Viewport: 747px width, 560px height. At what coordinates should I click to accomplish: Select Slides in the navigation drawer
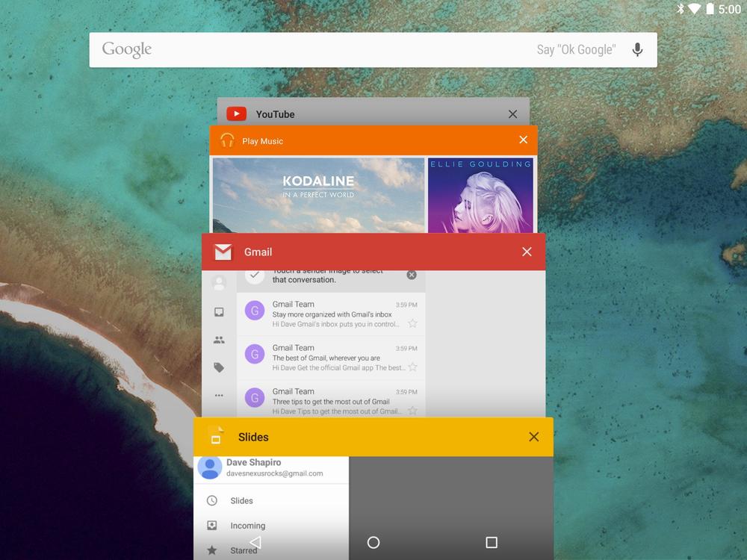[271, 500]
